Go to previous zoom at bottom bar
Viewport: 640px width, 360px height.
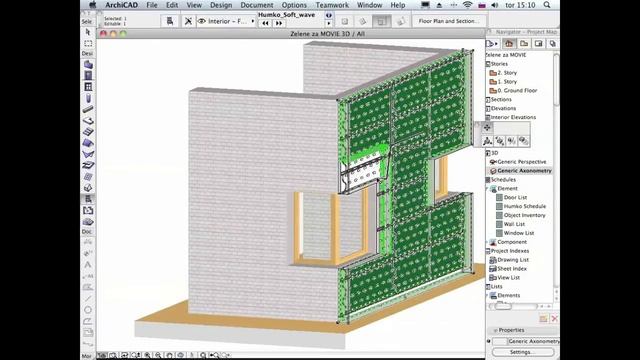214,356
